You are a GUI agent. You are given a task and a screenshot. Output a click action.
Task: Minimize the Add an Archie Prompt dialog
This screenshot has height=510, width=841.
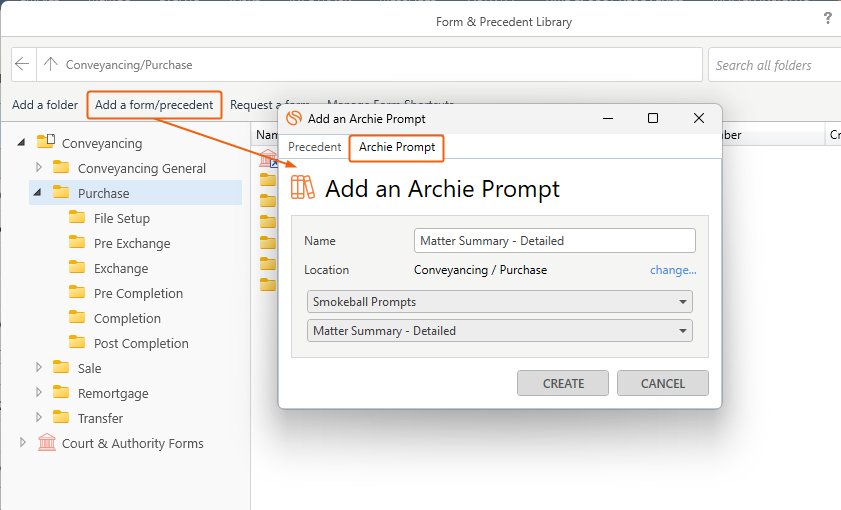click(x=608, y=119)
